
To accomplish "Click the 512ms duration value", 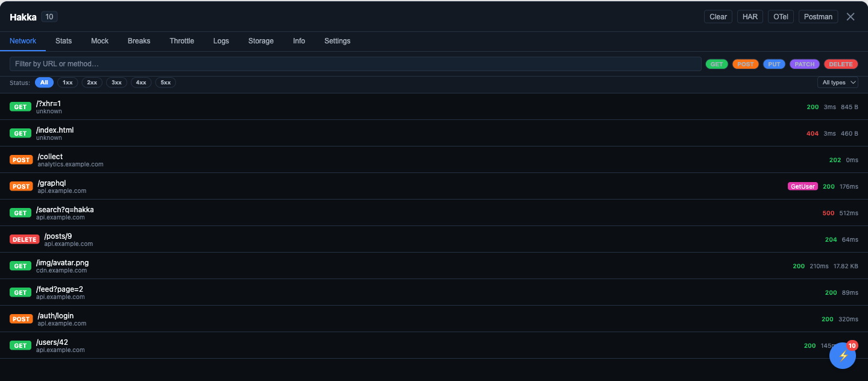I will pos(849,213).
